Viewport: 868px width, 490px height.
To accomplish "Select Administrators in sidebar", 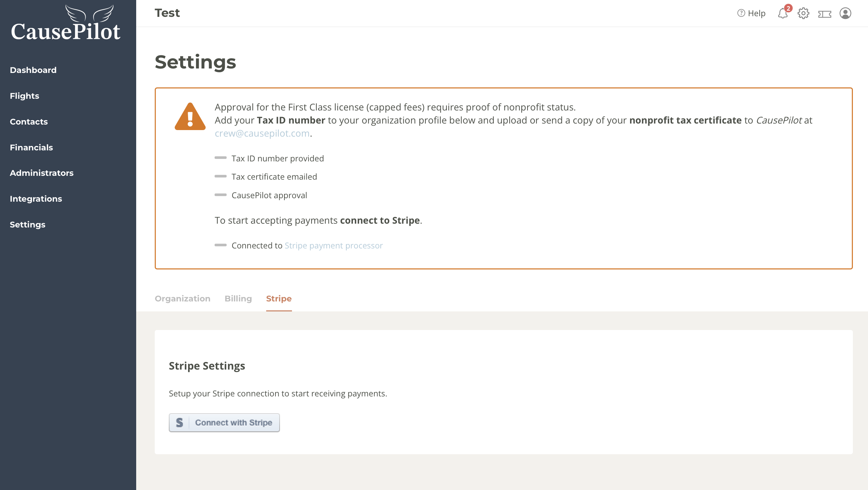I will point(42,173).
